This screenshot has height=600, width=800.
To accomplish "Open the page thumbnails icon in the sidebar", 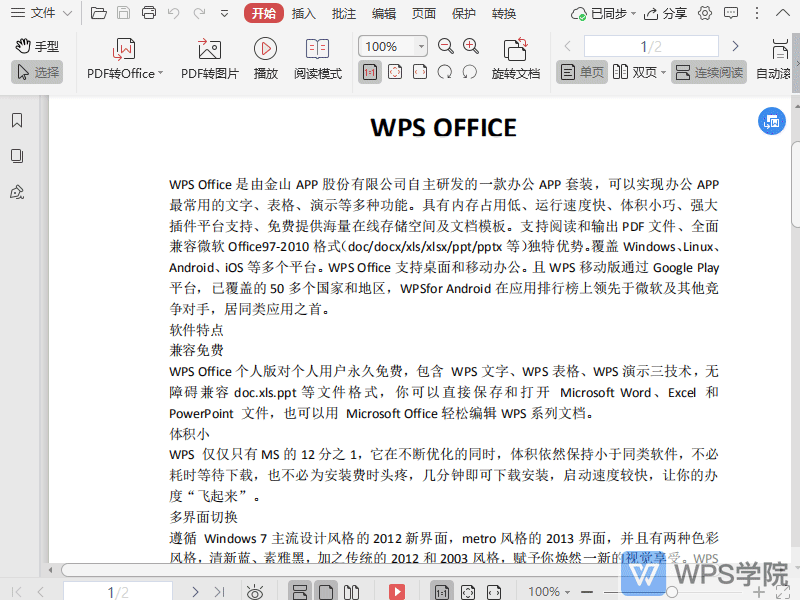I will coord(15,156).
